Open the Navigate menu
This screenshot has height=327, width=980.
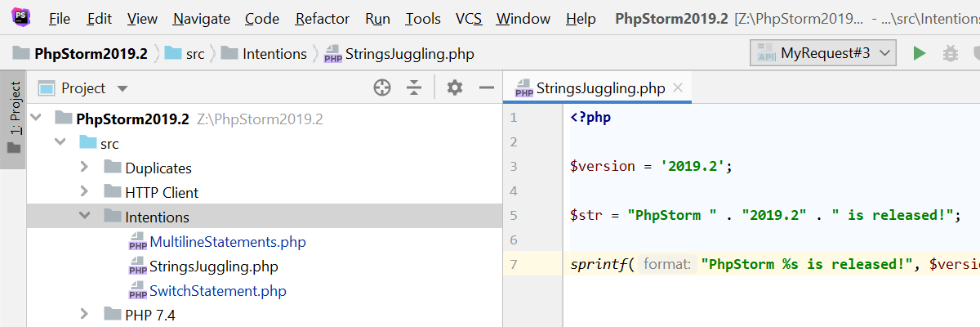(x=202, y=18)
